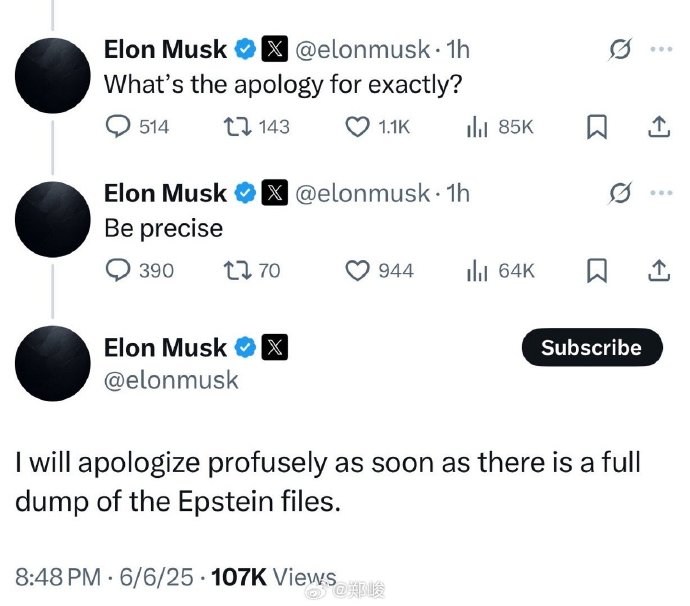Open more options on "Be precise" tweet
The image size is (690, 606).
pos(660,193)
